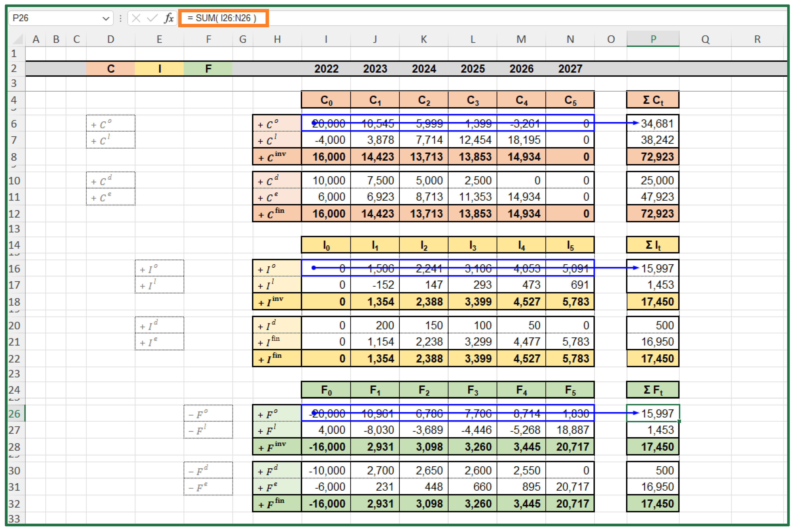Viewport: 794px width, 532px height.
Task: Click the green F legend cell
Action: [208, 69]
